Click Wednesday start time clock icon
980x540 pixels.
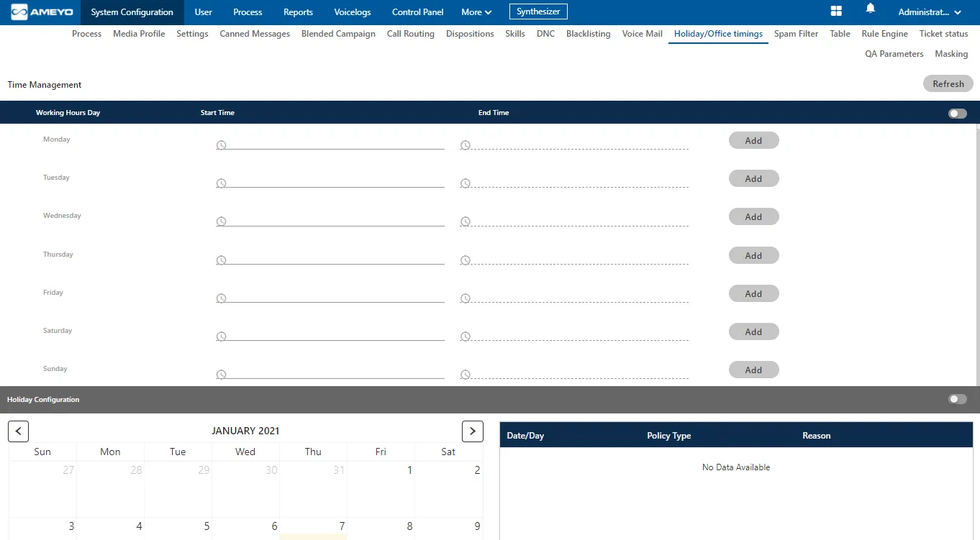[x=222, y=221]
